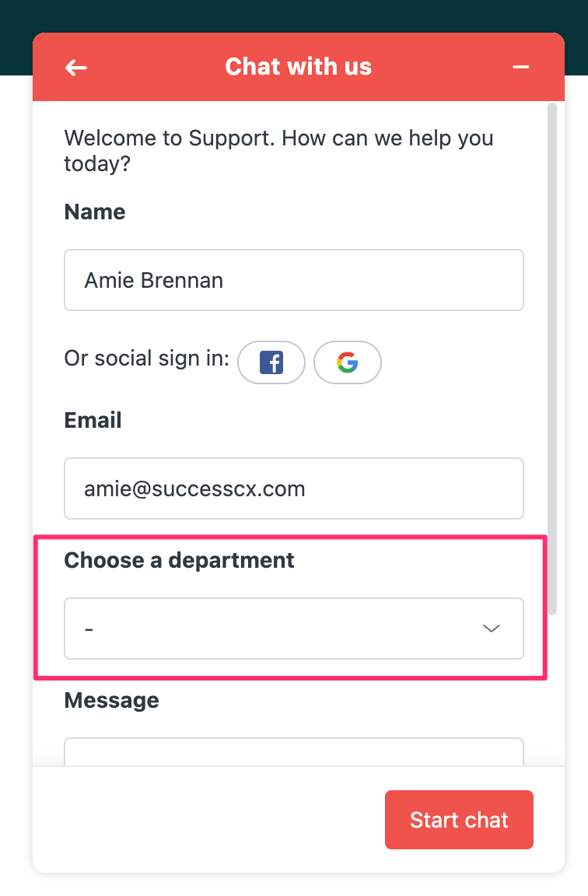
Task: Click the dark teal page banner above chat
Action: pos(294,16)
